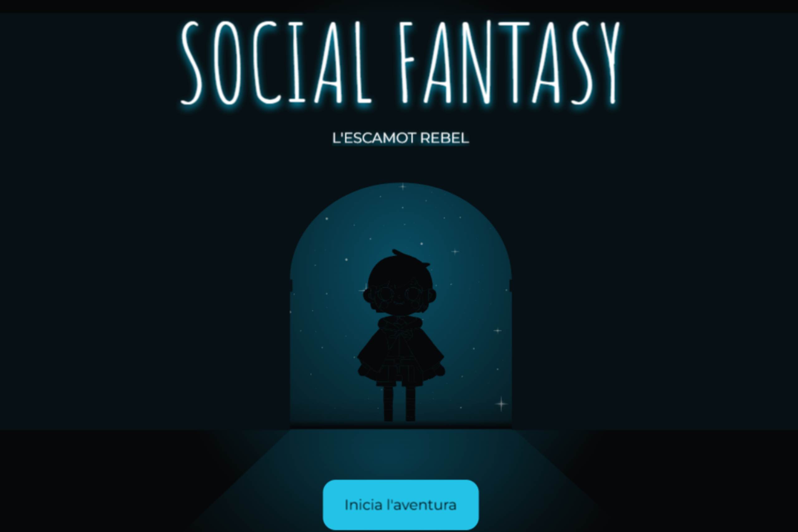Click the character's cape
The image size is (798, 532).
point(400,353)
